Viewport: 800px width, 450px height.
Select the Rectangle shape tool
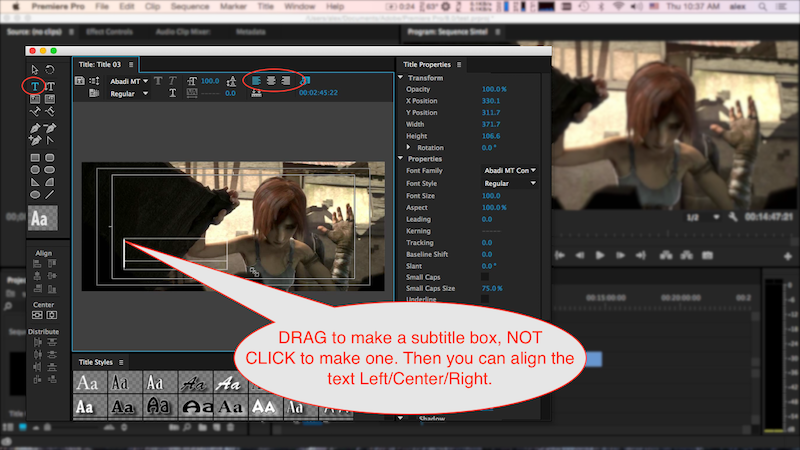pyautogui.click(x=35, y=158)
